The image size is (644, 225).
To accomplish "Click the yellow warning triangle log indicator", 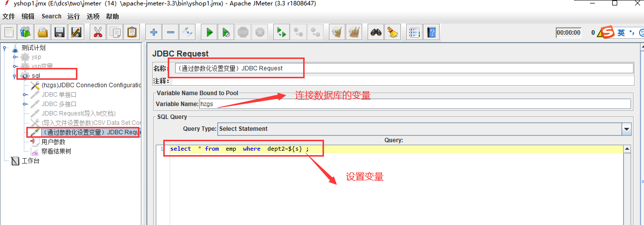I will [x=600, y=33].
